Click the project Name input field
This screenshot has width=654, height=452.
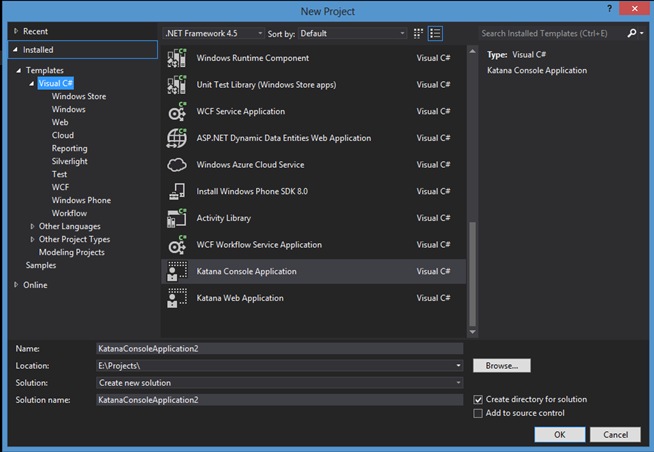click(279, 349)
